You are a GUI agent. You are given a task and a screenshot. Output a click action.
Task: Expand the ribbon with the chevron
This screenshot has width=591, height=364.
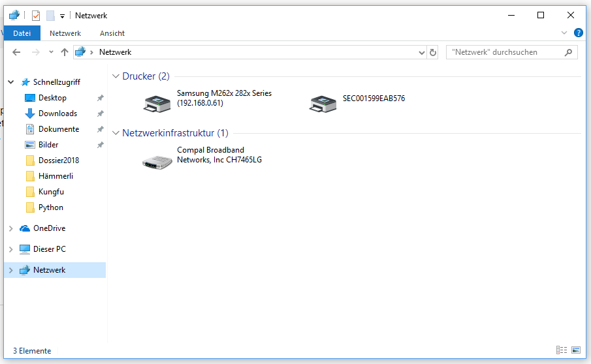[564, 33]
